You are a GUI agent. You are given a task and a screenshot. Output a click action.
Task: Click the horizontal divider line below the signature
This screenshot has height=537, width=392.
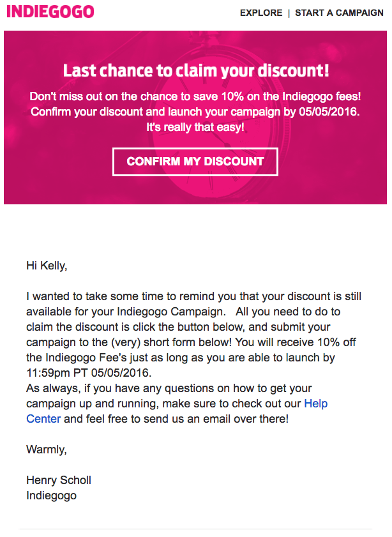point(195,529)
